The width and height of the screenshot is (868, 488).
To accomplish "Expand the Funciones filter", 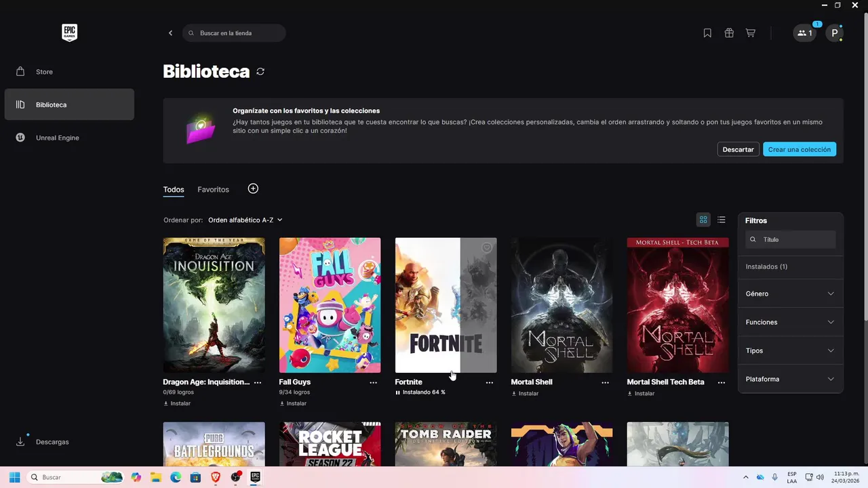I will pos(790,322).
